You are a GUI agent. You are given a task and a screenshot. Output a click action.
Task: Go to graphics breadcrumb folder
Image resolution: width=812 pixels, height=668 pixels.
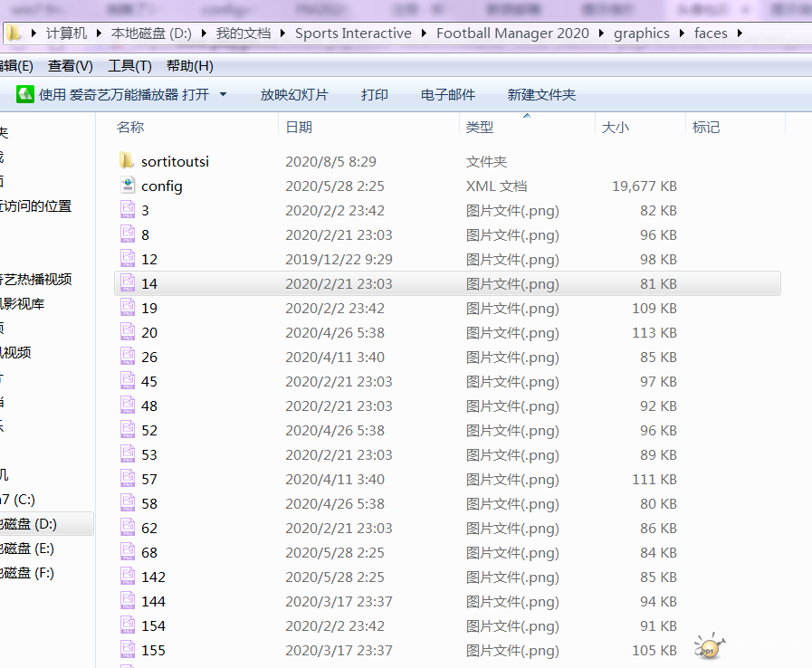[642, 33]
